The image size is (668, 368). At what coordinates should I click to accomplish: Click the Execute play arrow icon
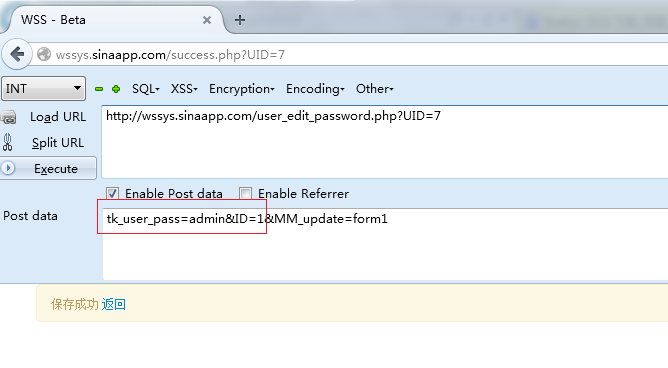pos(8,168)
